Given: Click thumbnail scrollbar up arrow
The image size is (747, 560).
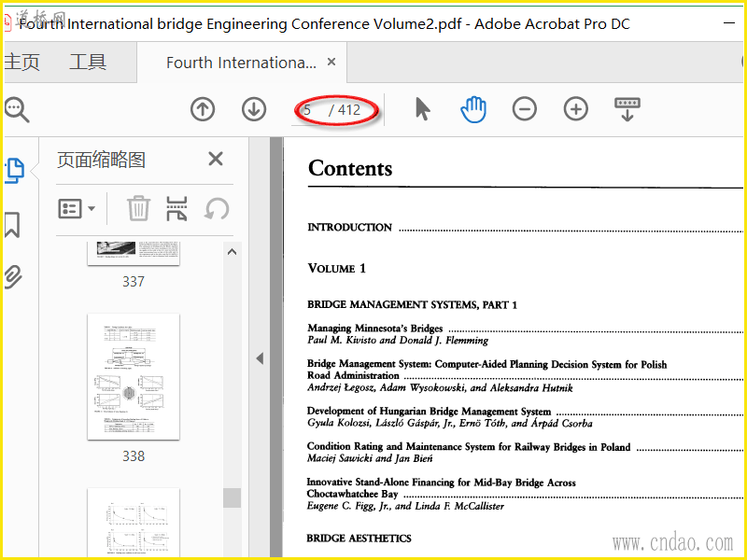Looking at the screenshot, I should (232, 252).
